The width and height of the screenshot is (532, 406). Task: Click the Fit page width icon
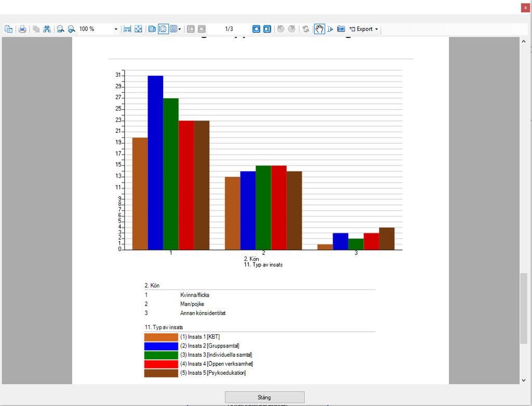(127, 29)
